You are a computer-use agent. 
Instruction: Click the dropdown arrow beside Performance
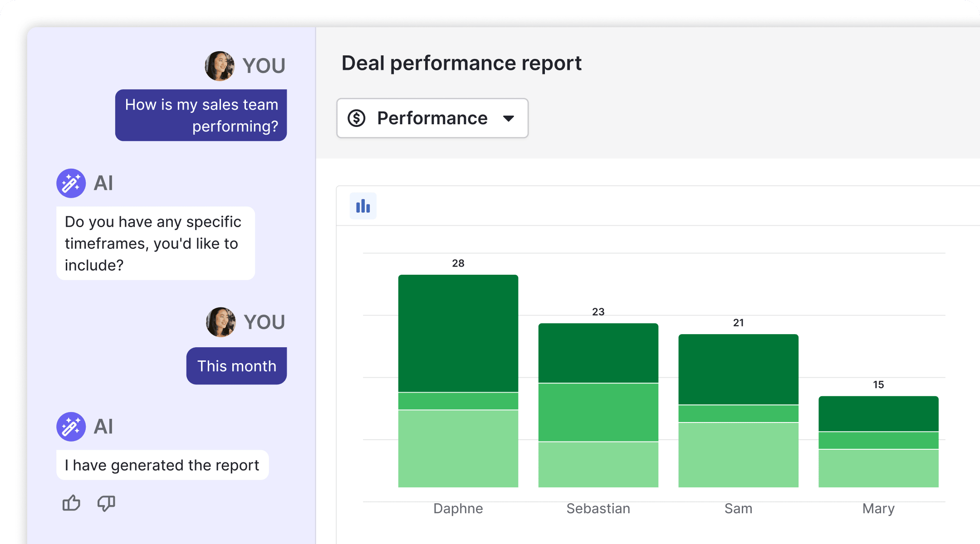coord(509,119)
